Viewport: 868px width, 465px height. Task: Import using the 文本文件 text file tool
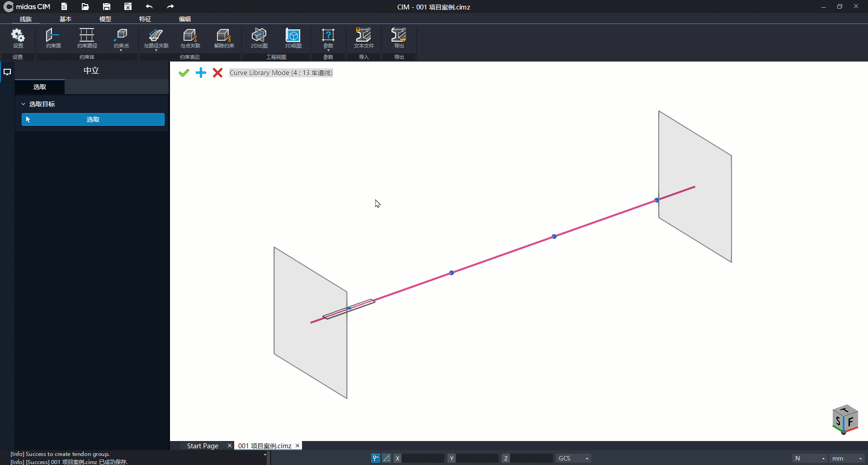363,38
